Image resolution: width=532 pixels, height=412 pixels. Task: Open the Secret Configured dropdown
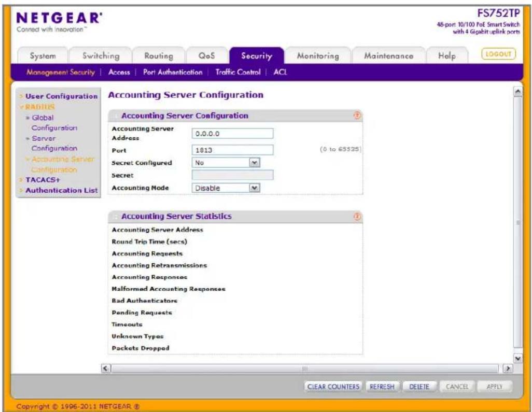point(255,163)
